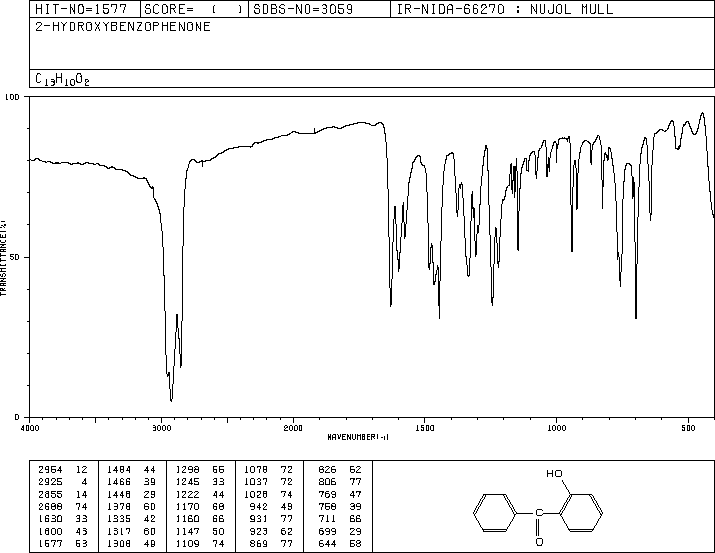
Task: Click the 3000 wavenumber axis label
Action: (x=161, y=428)
